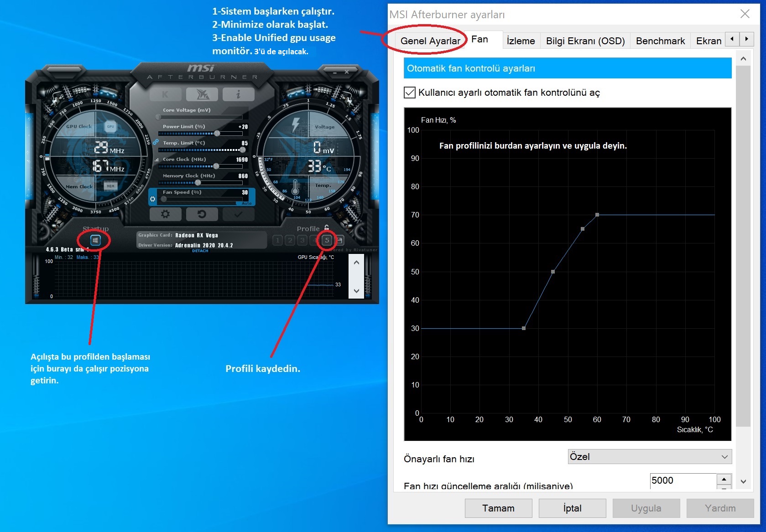
Task: Select profile slot 1
Action: coord(277,240)
